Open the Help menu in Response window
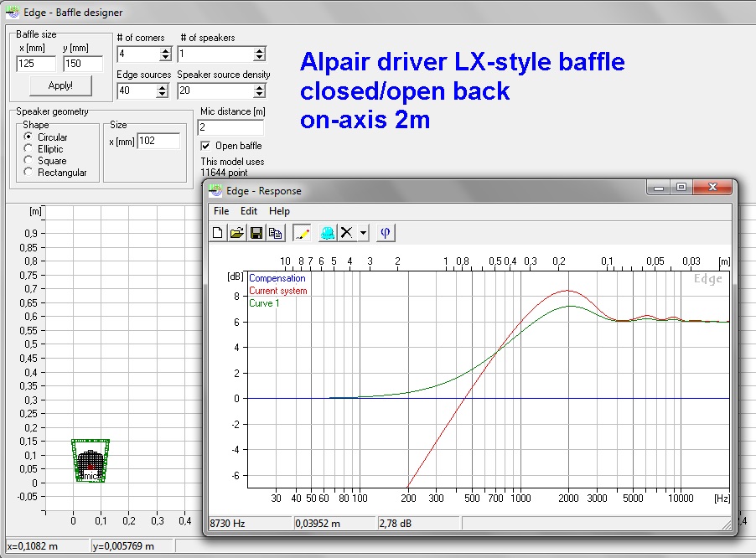Screen dimensions: 756x558 (279, 211)
